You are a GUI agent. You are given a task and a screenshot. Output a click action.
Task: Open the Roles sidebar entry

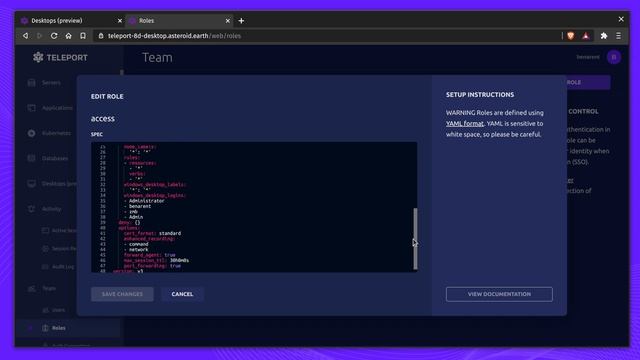[58, 328]
